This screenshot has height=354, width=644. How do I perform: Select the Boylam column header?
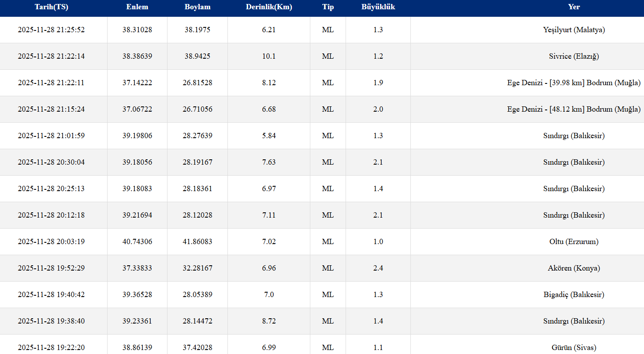tap(197, 7)
